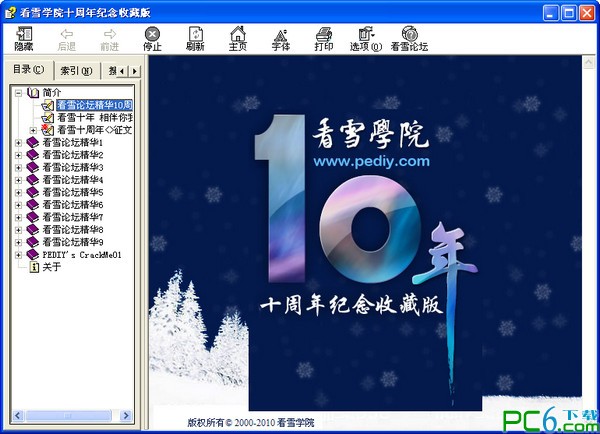Screen dimensions: 600x434
Task: Click the purple book icon of 看雪论坛精华9
Action: pyautogui.click(x=33, y=242)
